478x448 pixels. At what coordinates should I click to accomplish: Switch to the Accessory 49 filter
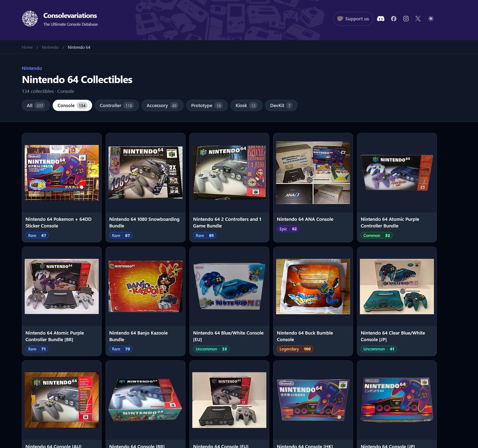[162, 106]
